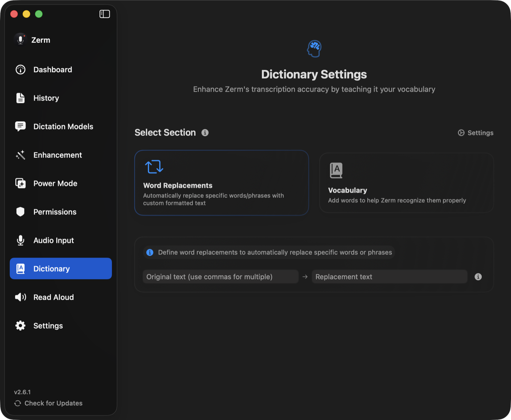Viewport: 511px width, 420px height.
Task: Open the Permissions label in sidebar
Action: (x=55, y=212)
